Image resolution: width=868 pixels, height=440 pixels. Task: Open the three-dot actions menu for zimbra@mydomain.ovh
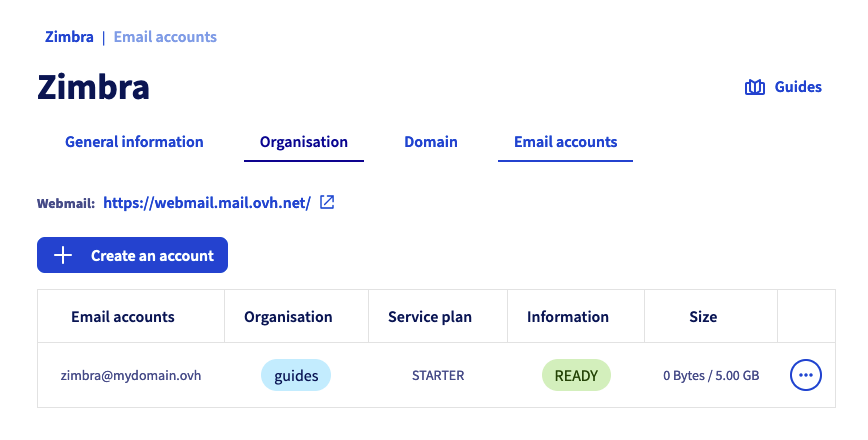(805, 375)
